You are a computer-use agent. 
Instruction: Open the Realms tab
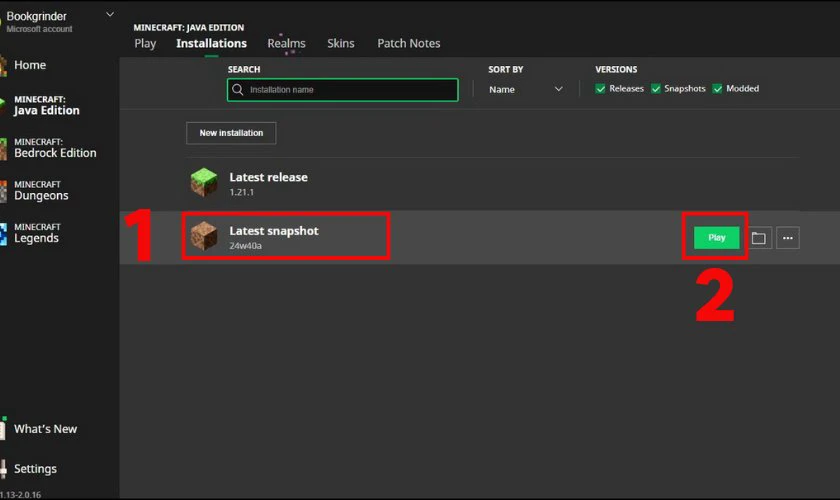[x=287, y=43]
